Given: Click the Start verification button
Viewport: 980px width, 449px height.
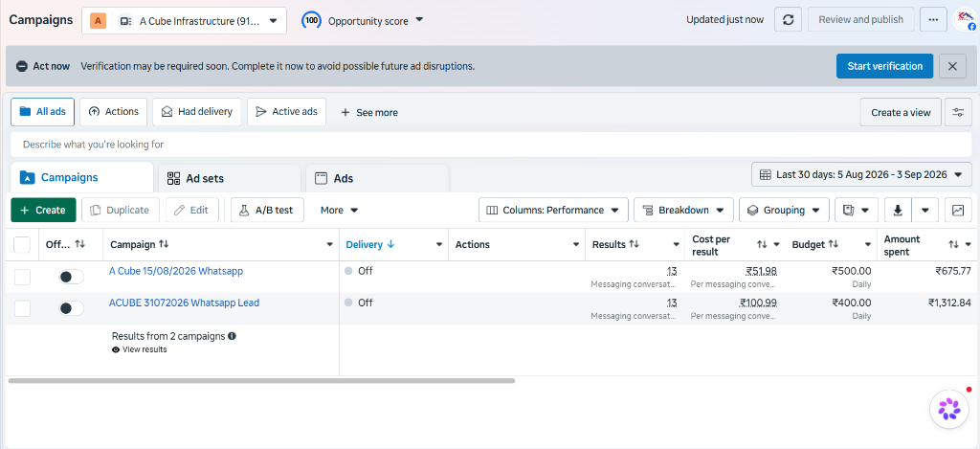Looking at the screenshot, I should [x=884, y=66].
